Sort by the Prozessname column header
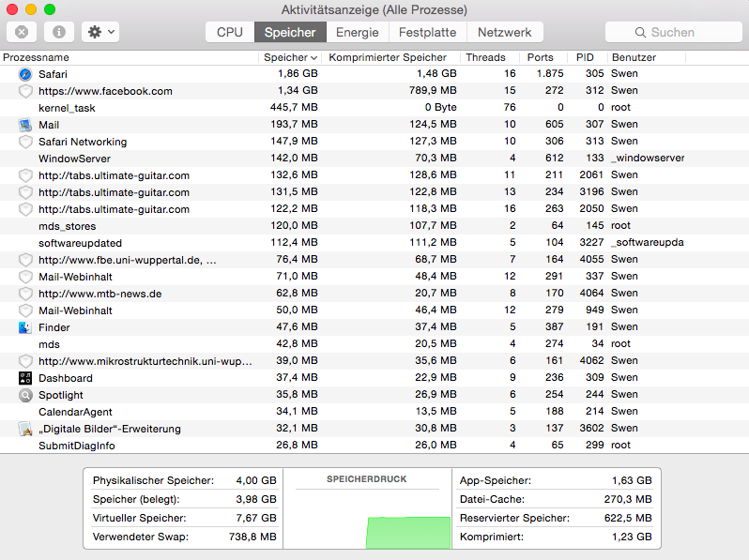749x560 pixels. coord(130,57)
